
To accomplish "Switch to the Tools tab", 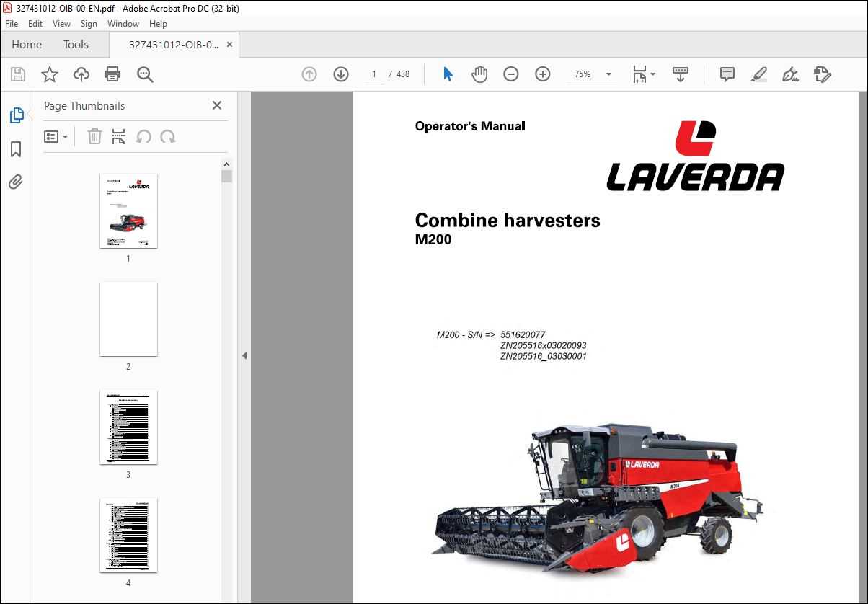I will (76, 45).
